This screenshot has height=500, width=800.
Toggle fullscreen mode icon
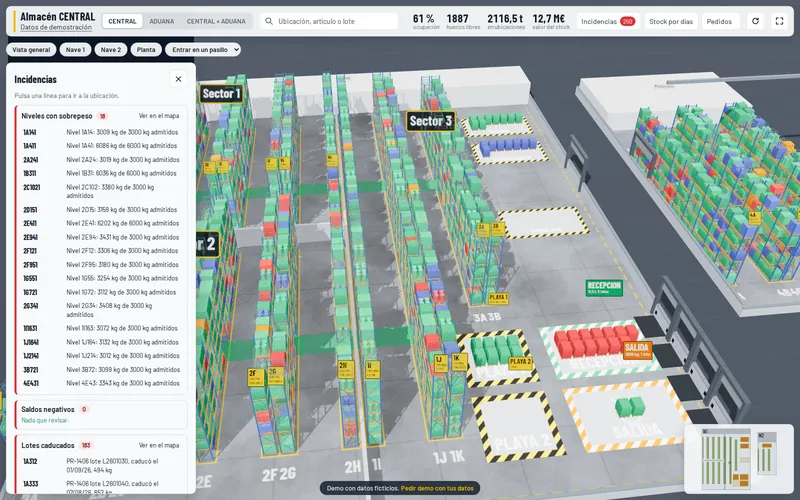(779, 21)
